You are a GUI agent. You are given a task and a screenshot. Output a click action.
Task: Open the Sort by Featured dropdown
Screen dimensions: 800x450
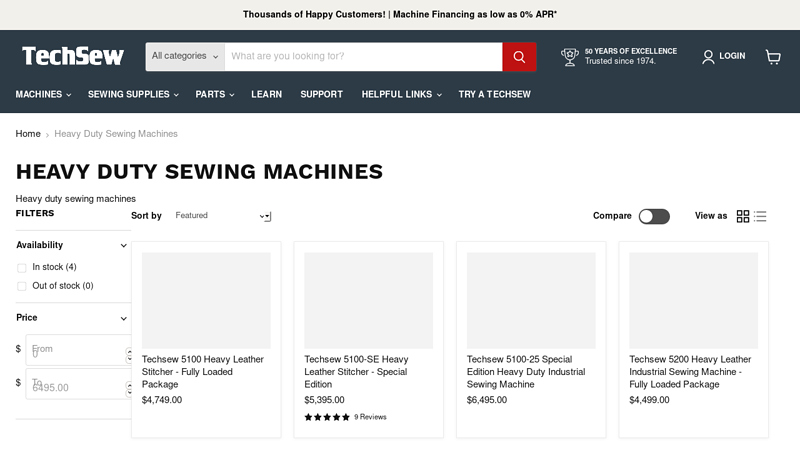pos(222,216)
